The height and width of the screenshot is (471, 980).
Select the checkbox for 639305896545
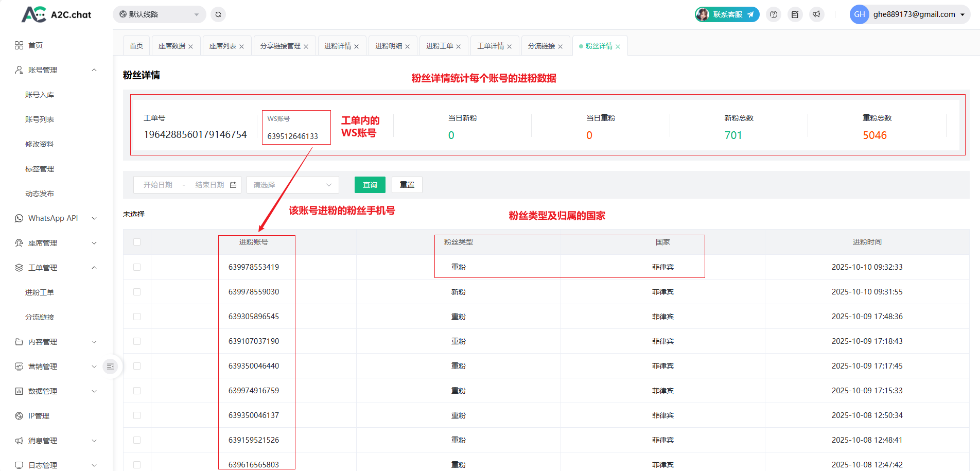click(x=137, y=317)
